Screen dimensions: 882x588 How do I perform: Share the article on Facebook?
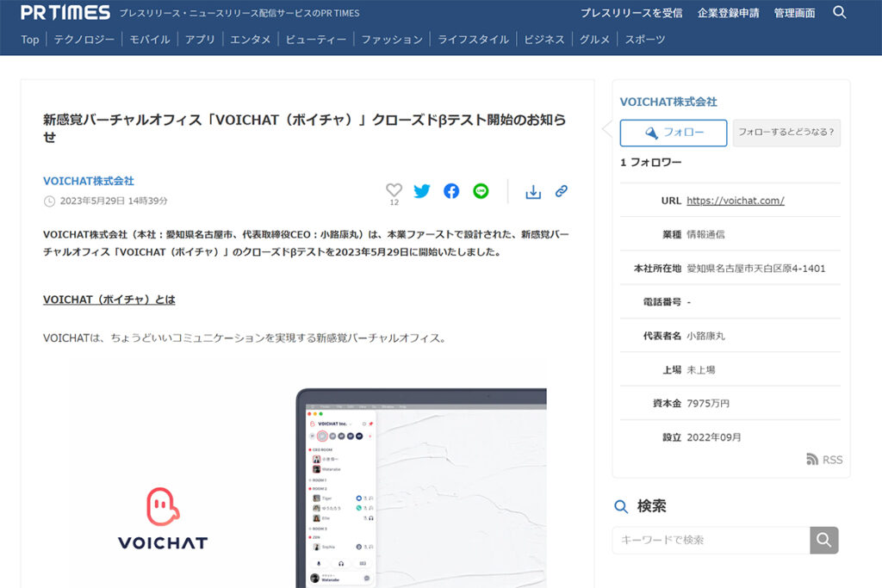pos(451,191)
